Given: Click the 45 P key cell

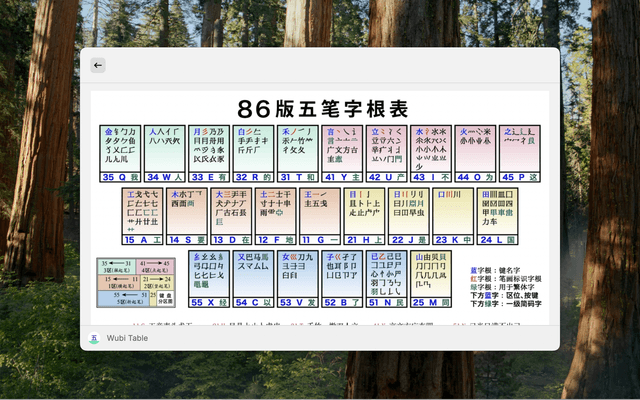Looking at the screenshot, I should tap(520, 153).
